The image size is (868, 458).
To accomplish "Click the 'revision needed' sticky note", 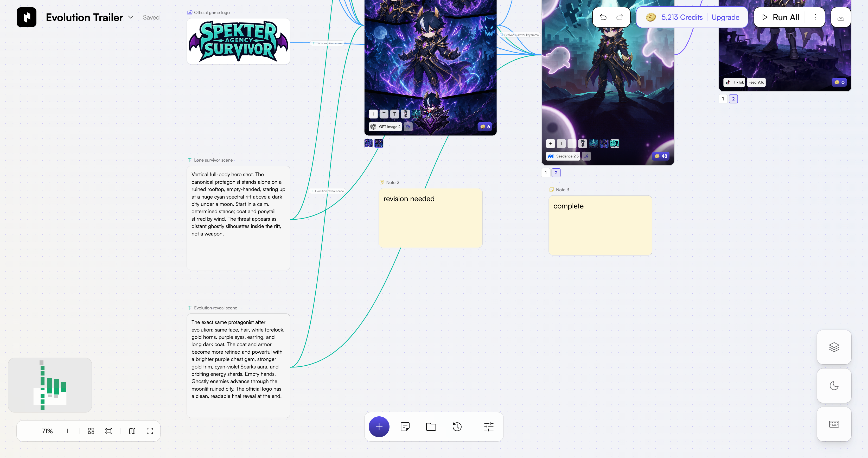I will point(430,218).
